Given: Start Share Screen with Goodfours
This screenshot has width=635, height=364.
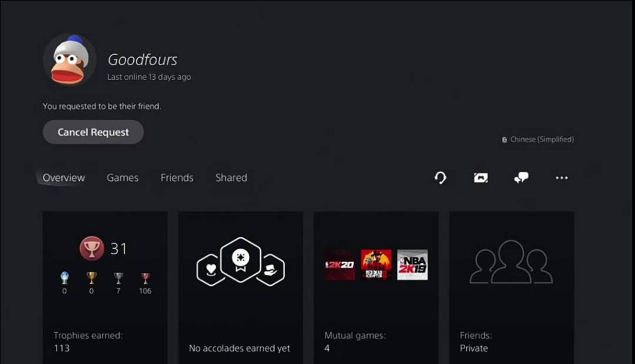Looking at the screenshot, I should click(x=480, y=178).
